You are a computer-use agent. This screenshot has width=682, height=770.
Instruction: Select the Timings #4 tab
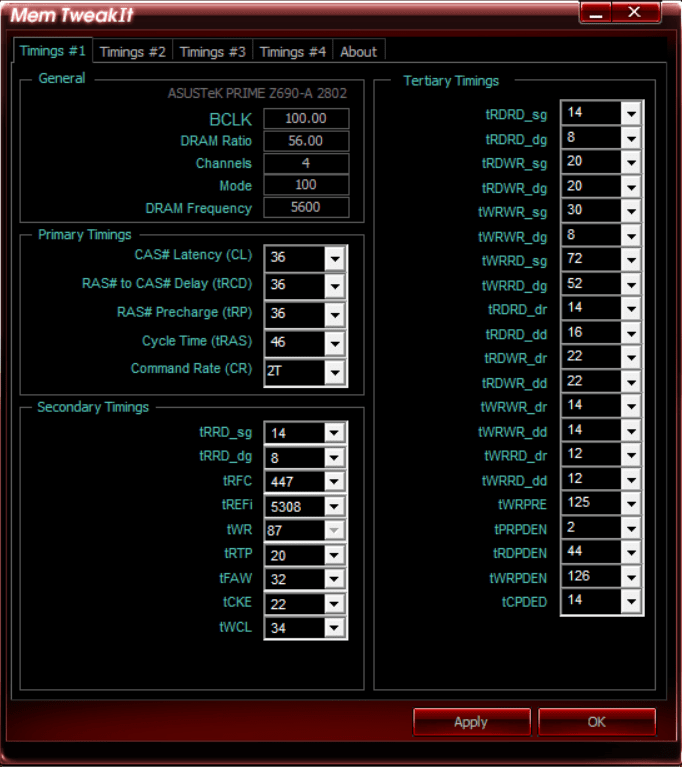tap(293, 52)
